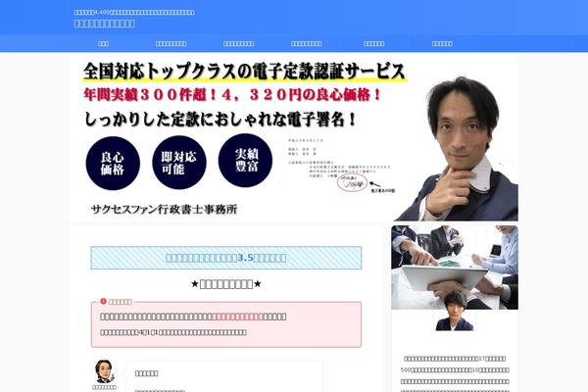
Task: Click the サクセスファン行政書士事務所 office name
Action: 164,209
